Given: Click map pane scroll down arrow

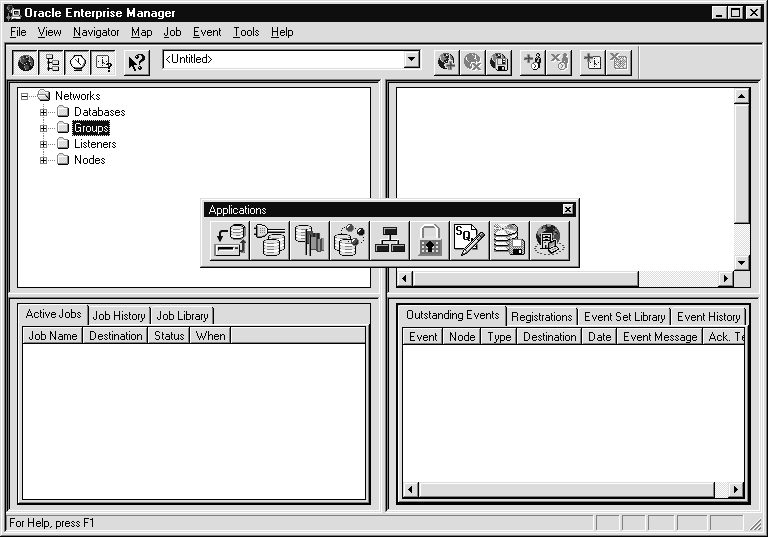Looking at the screenshot, I should pos(742,263).
